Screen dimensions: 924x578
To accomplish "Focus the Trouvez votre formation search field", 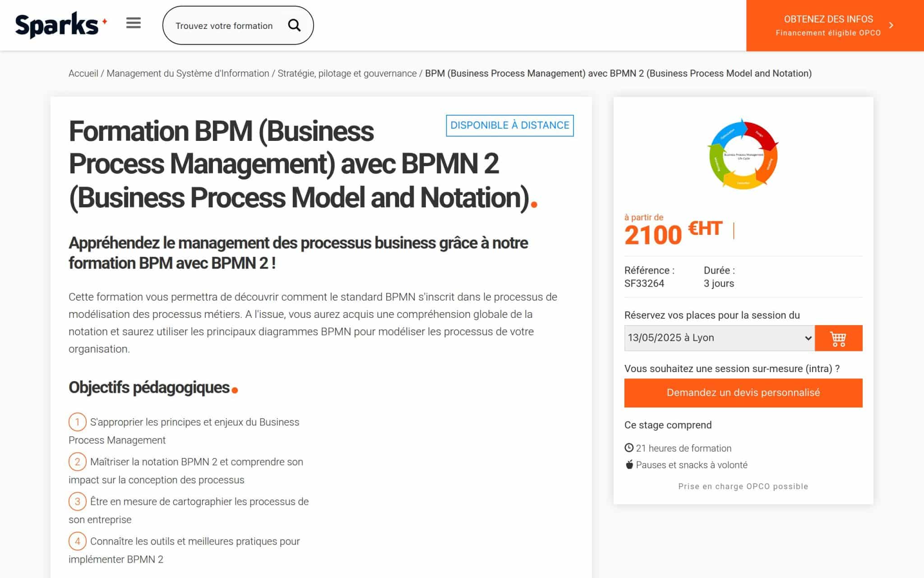I will pos(224,26).
